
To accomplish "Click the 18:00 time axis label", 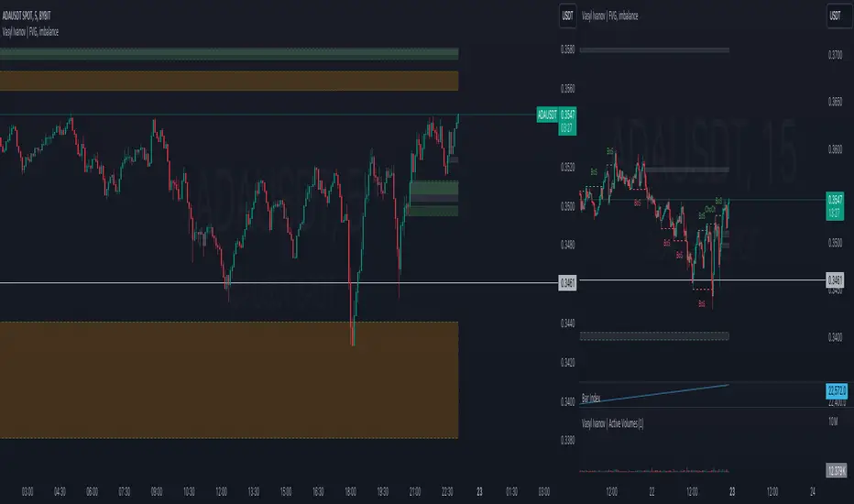I will [x=350, y=492].
